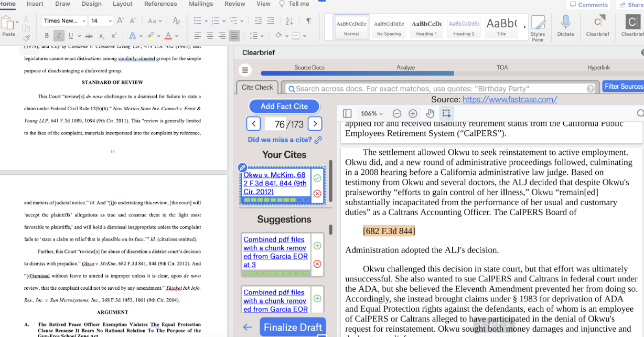The height and width of the screenshot is (337, 644).
Task: Reject the Okwu v. McKim cite
Action: click(317, 194)
